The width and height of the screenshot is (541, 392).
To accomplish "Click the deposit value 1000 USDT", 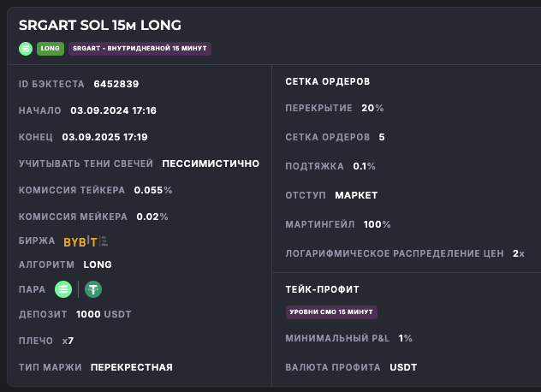I will [x=104, y=314].
